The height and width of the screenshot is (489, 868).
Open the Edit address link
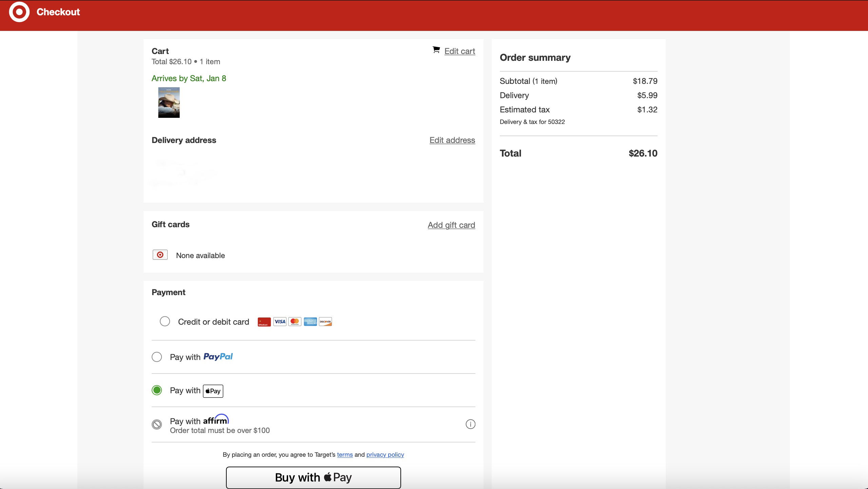coord(452,140)
